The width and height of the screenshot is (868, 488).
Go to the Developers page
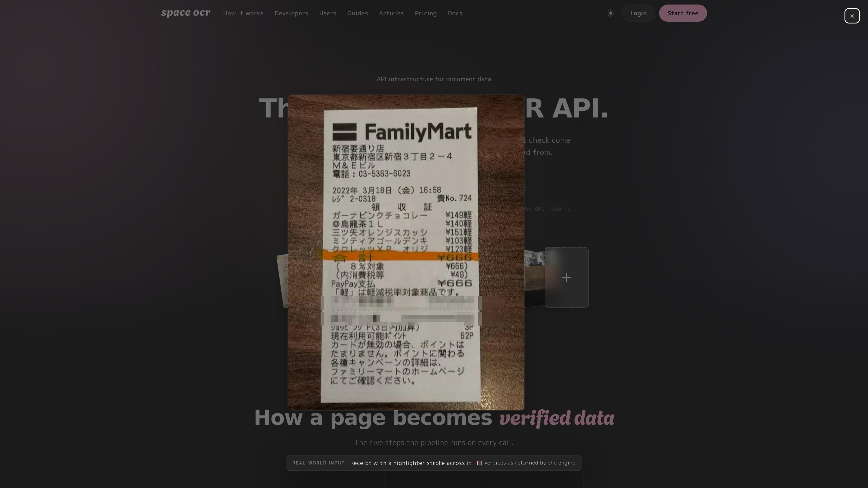pyautogui.click(x=291, y=13)
